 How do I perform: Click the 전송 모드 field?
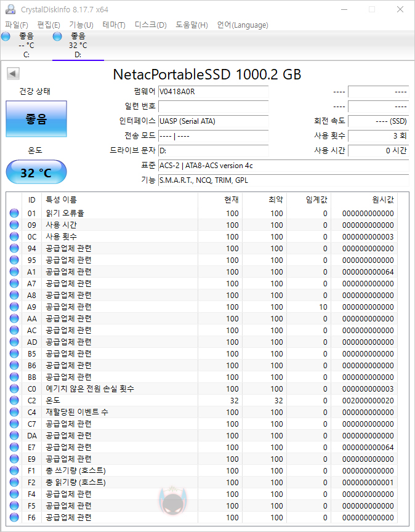214,136
